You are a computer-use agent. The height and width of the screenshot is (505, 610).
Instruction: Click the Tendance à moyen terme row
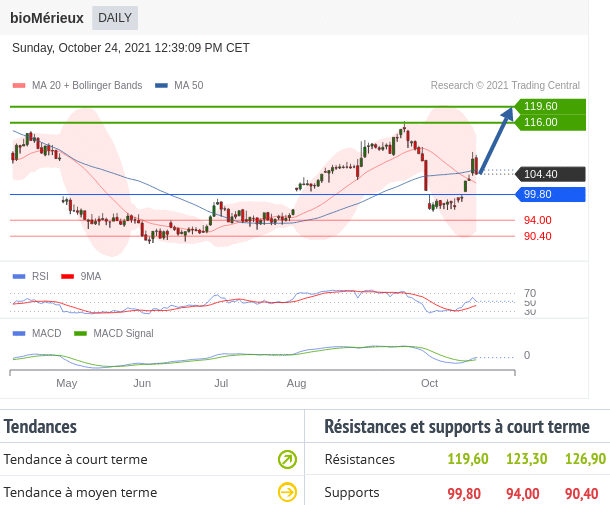tap(152, 492)
